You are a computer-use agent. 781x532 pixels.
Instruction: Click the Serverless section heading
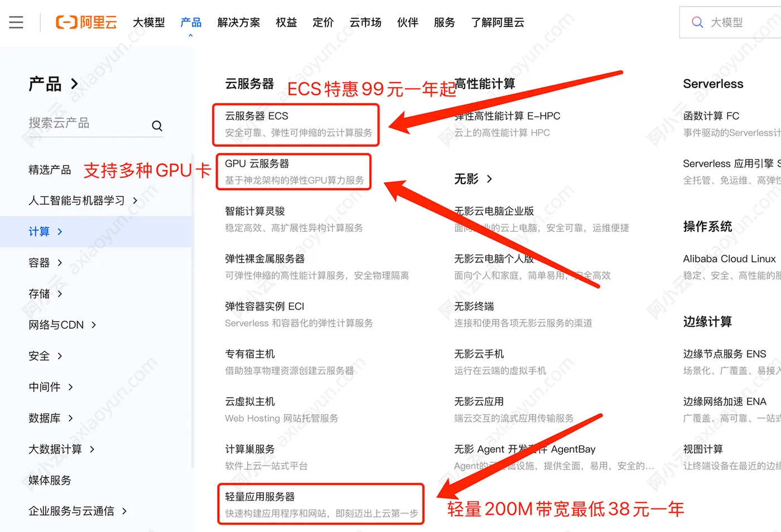tap(713, 84)
